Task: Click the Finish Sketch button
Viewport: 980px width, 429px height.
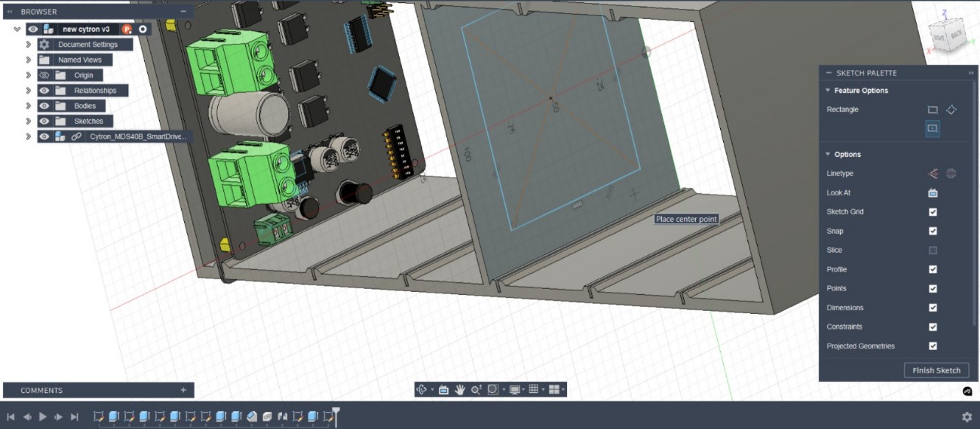Action: (x=936, y=370)
